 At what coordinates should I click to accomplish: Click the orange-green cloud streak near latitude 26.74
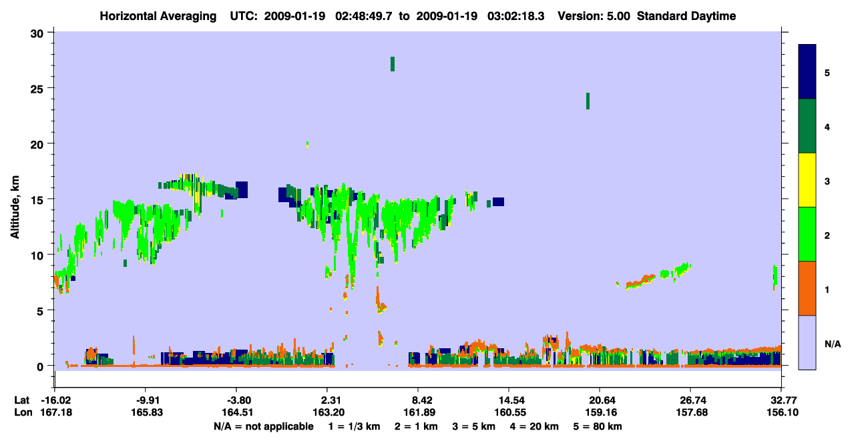tap(653, 276)
